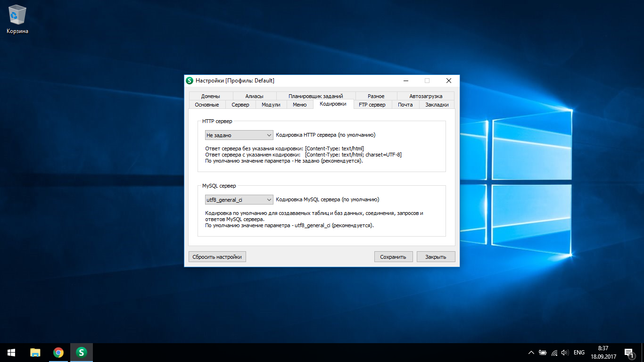Click the Сбросить настройки button
The image size is (644, 362).
tap(217, 257)
